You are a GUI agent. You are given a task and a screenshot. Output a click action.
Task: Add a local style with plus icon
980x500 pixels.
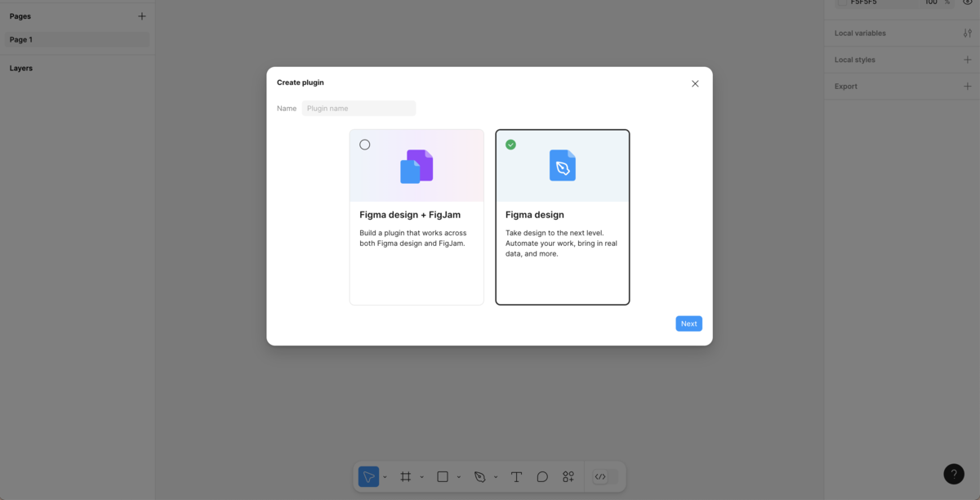tap(968, 60)
